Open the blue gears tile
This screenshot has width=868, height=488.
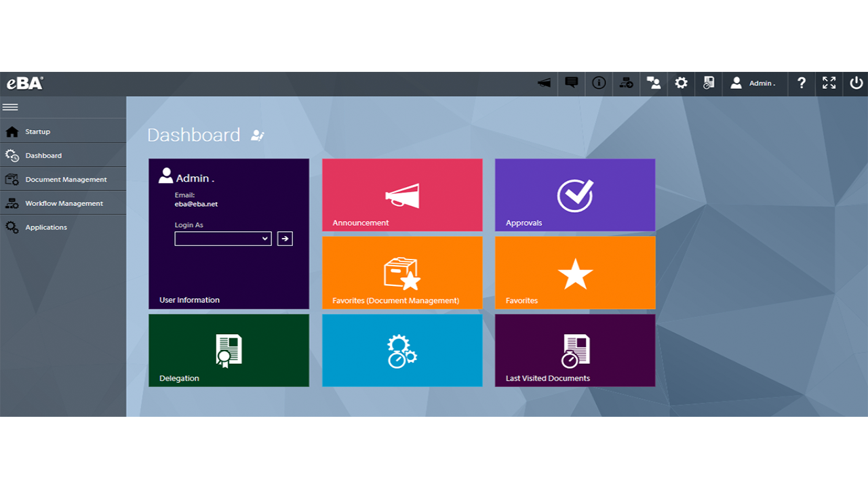click(x=402, y=350)
